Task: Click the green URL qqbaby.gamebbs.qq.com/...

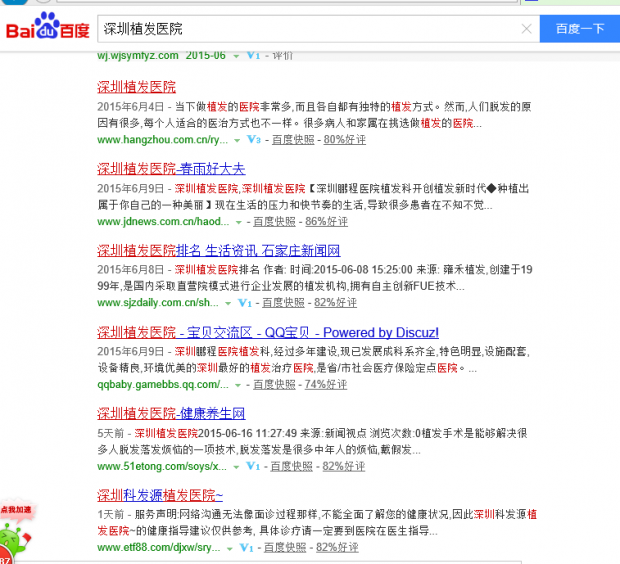Action: (x=163, y=384)
